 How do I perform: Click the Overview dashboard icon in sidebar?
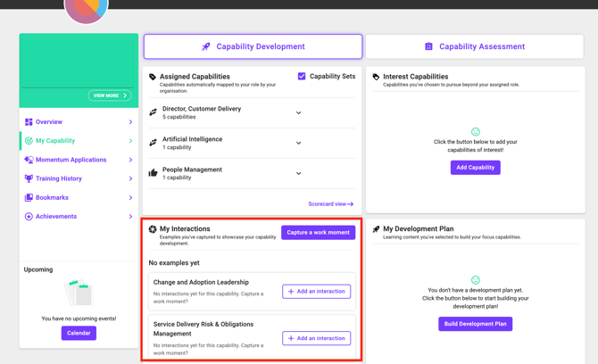pyautogui.click(x=29, y=122)
